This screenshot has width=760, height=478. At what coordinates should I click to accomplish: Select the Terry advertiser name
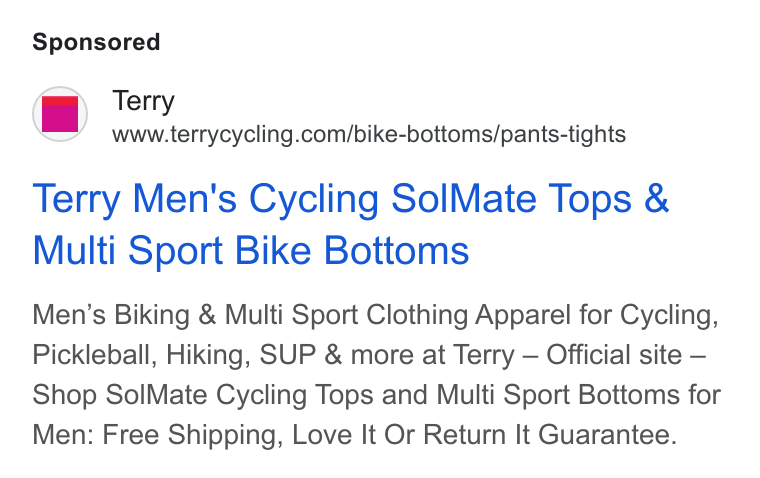(143, 101)
